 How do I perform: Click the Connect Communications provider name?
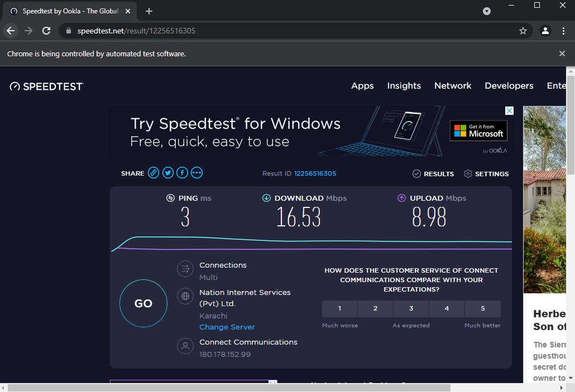[248, 342]
